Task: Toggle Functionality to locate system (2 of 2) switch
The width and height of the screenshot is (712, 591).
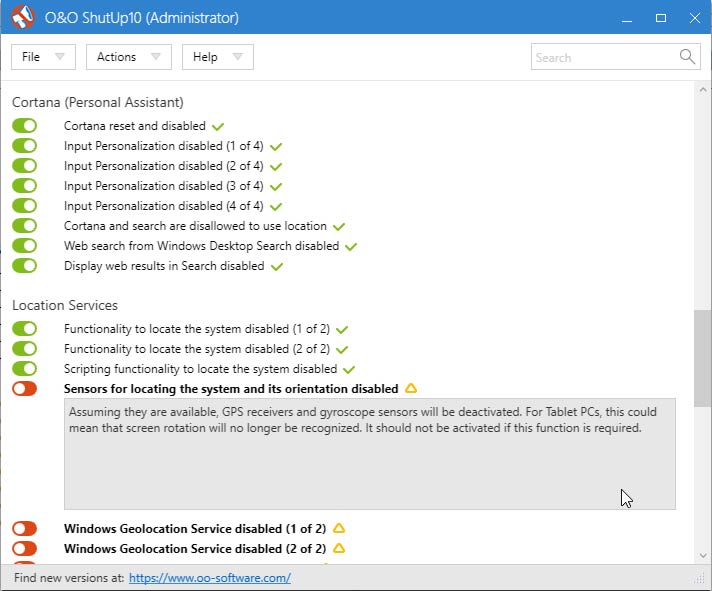Action: click(x=25, y=349)
